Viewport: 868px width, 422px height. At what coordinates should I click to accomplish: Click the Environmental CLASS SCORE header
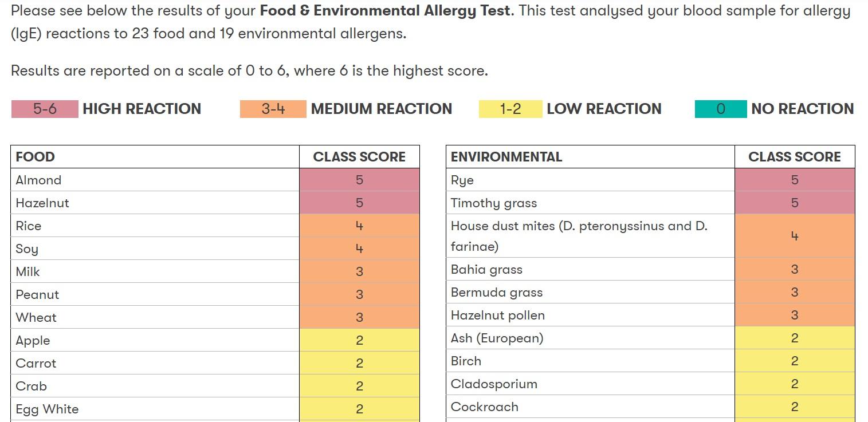pos(795,157)
